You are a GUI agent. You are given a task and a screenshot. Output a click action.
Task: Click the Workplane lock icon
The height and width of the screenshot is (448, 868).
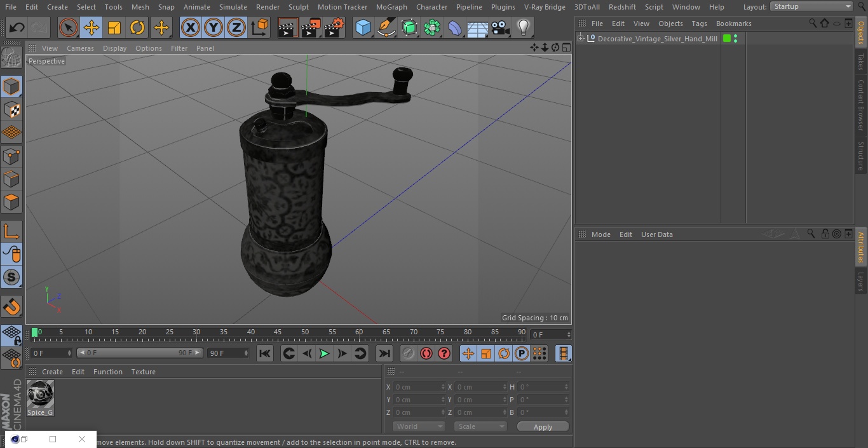tap(11, 336)
